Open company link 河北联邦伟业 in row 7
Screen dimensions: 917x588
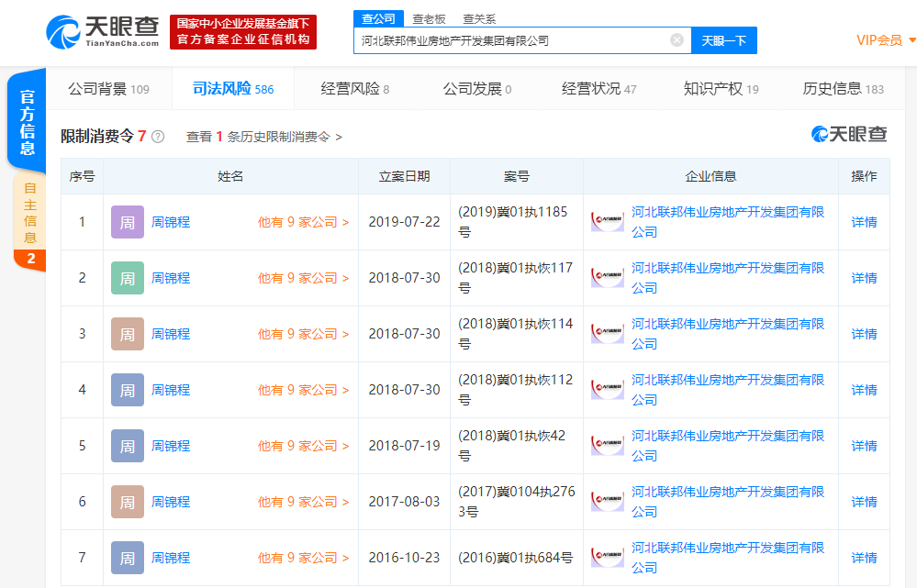[x=728, y=559]
